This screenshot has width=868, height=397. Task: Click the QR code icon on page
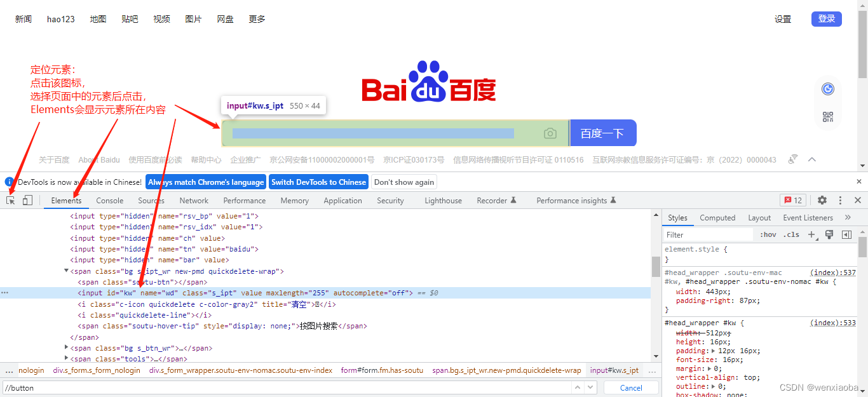[827, 117]
